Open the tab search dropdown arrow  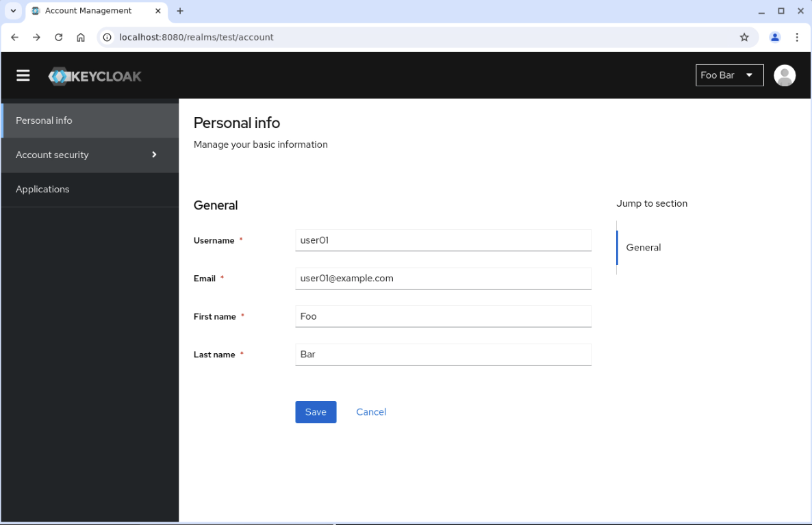click(14, 11)
